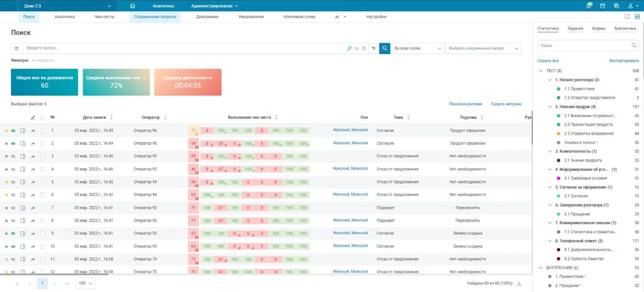Collapse the 'ТЕСТ (8)' tree group

(x=541, y=71)
